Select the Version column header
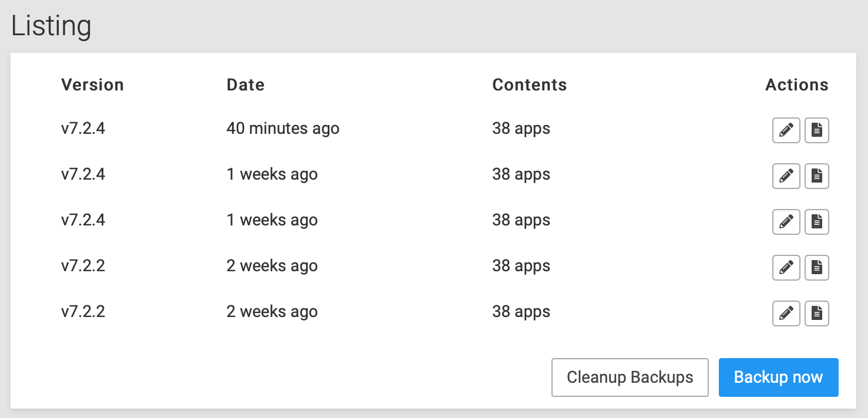Screen dimensions: 868x418 92,85
